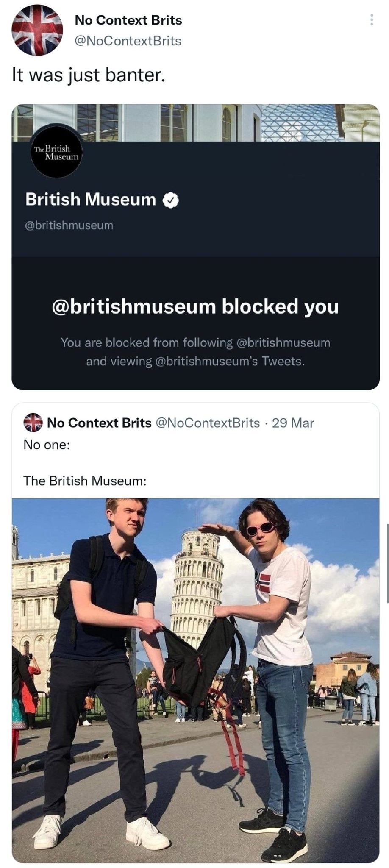The width and height of the screenshot is (389, 868).
Task: Click the small avatar in quoted tweet
Action: click(x=33, y=423)
